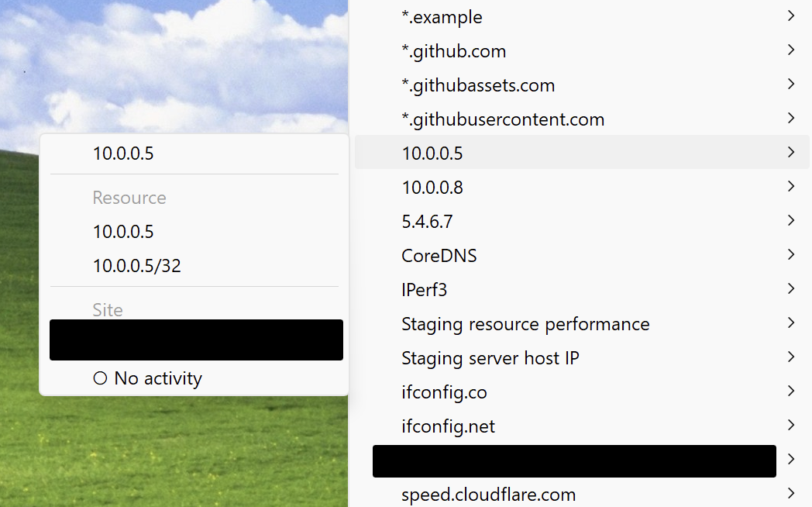
Task: Click 10.0.0.5 under the Resource heading
Action: click(x=123, y=232)
